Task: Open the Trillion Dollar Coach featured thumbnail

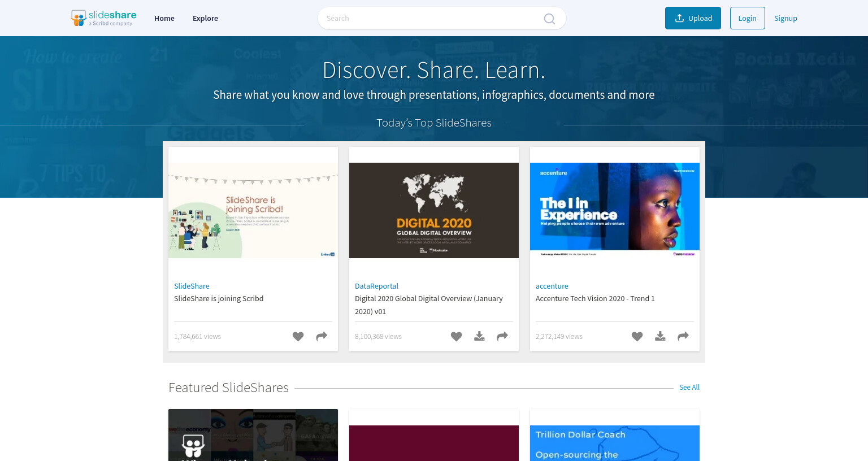Action: click(615, 443)
